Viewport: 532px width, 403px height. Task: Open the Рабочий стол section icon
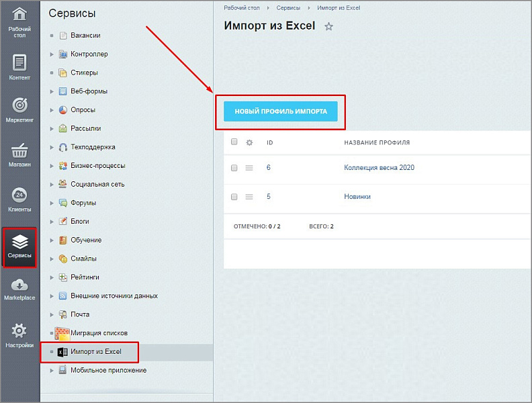19,16
